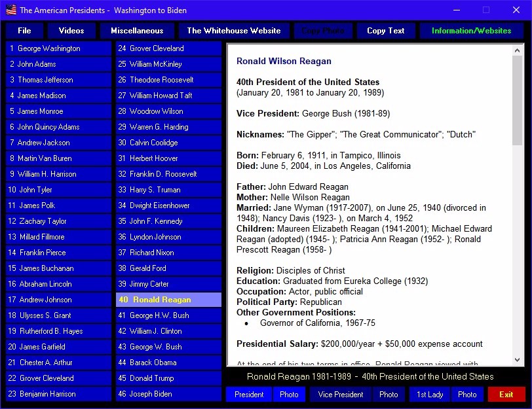Select 9 William H. Harrison
This screenshot has height=409, width=532.
59,174
